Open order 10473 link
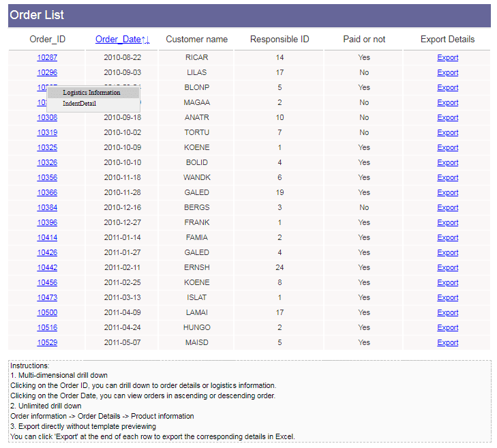The image size is (497, 448). coord(47,297)
